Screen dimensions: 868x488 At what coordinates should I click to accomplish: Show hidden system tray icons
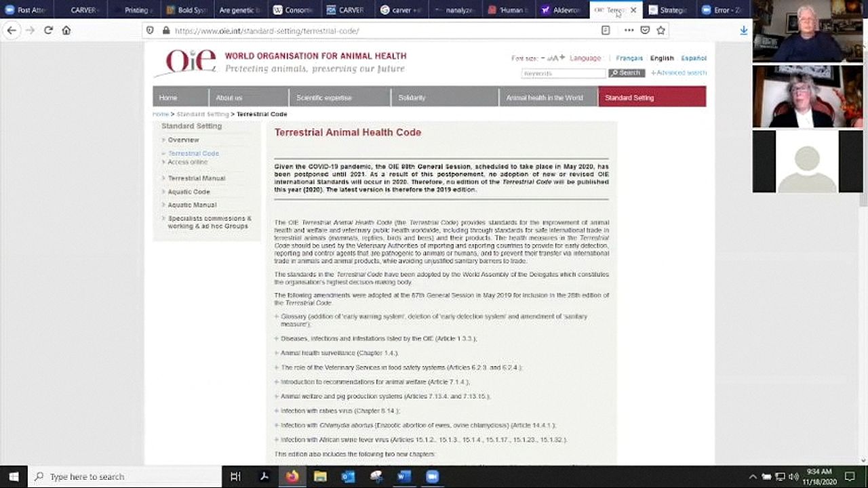[x=753, y=476]
